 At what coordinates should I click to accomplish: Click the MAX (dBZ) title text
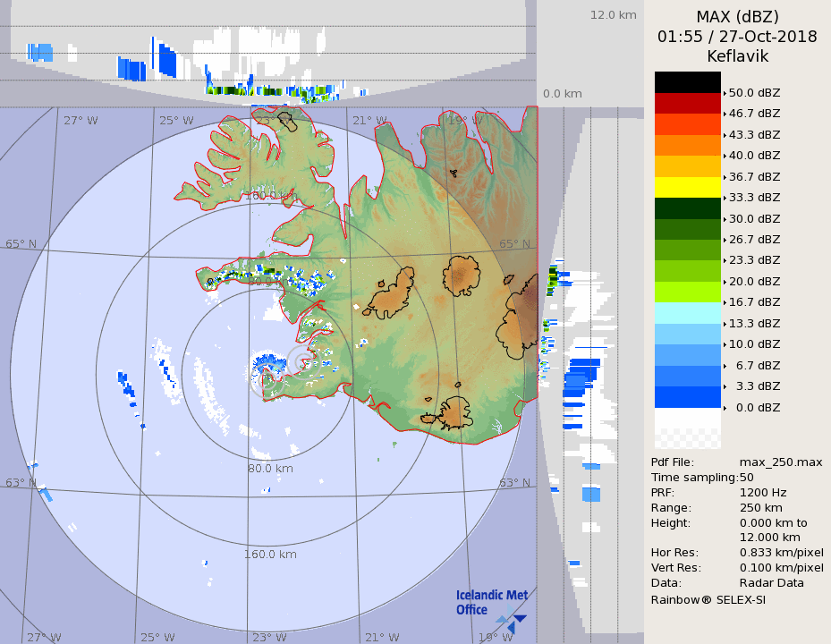(x=737, y=17)
